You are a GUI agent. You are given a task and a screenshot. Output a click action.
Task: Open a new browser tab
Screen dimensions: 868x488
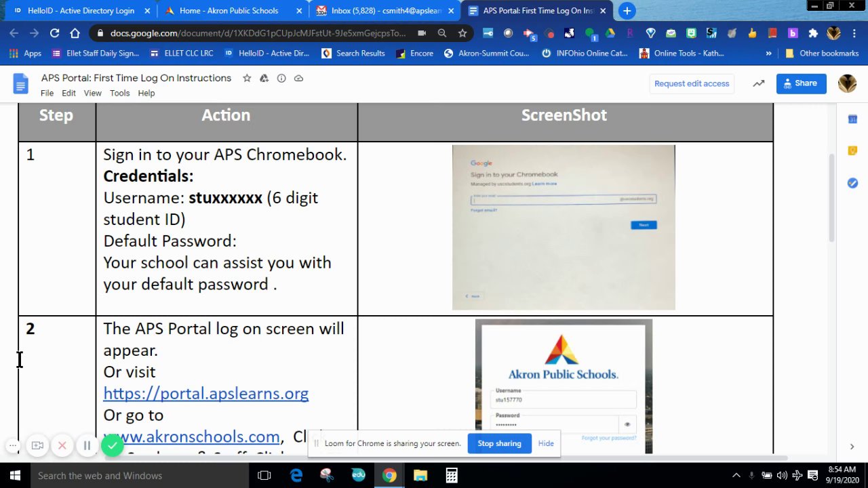(x=627, y=11)
